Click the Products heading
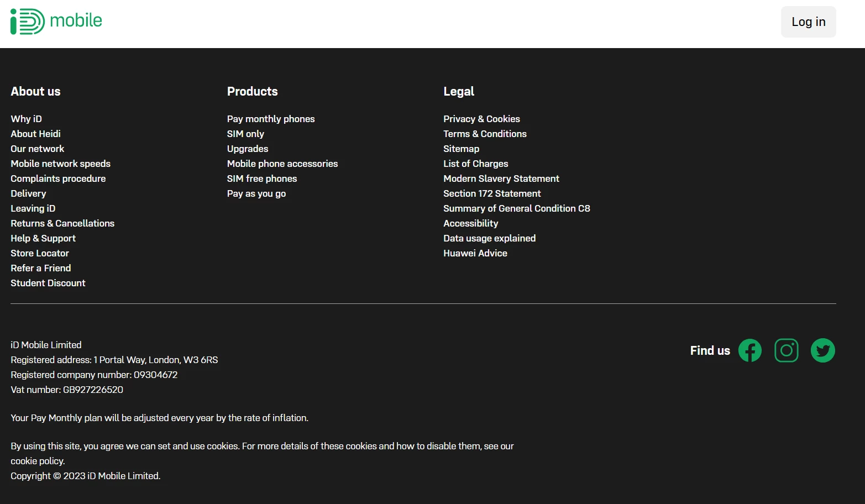This screenshot has width=865, height=504. pos(253,92)
